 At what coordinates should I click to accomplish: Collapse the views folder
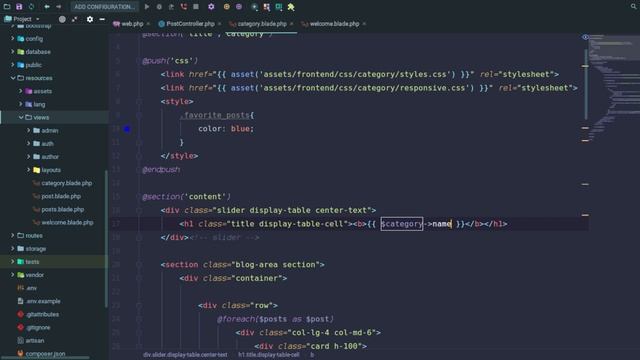(x=20, y=117)
